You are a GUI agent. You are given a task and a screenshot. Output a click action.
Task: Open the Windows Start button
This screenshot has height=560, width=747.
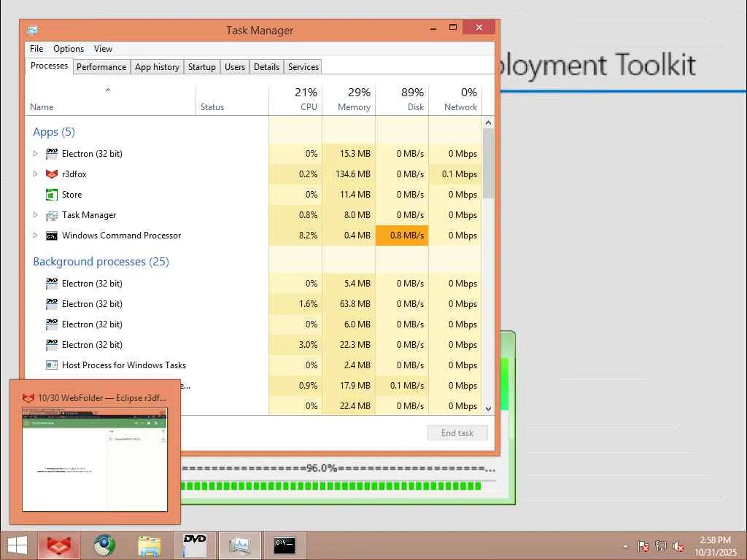coord(18,545)
